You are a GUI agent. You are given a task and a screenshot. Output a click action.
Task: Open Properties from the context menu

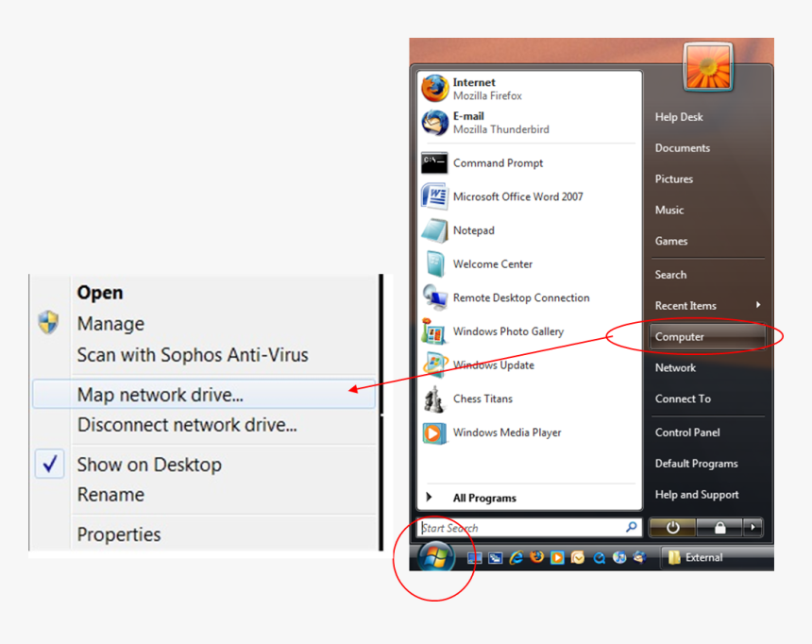coord(119,534)
